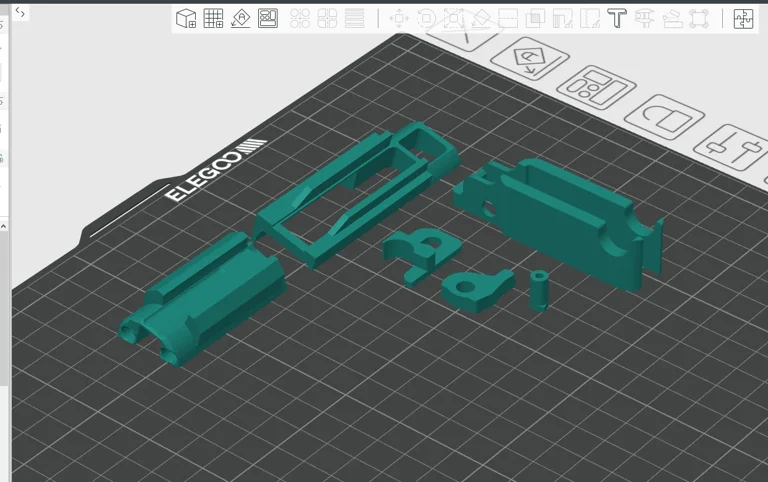Activate the Lay on face tool
This screenshot has height=482, width=768.
tap(481, 18)
